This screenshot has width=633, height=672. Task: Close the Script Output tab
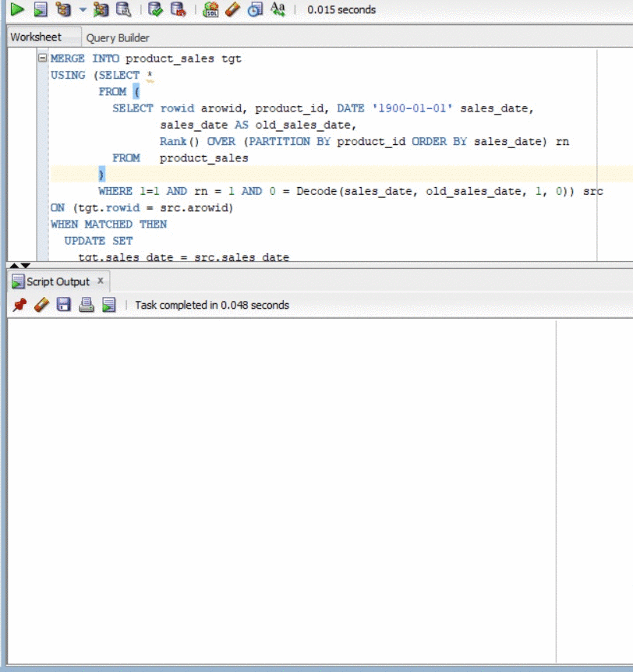tap(101, 281)
